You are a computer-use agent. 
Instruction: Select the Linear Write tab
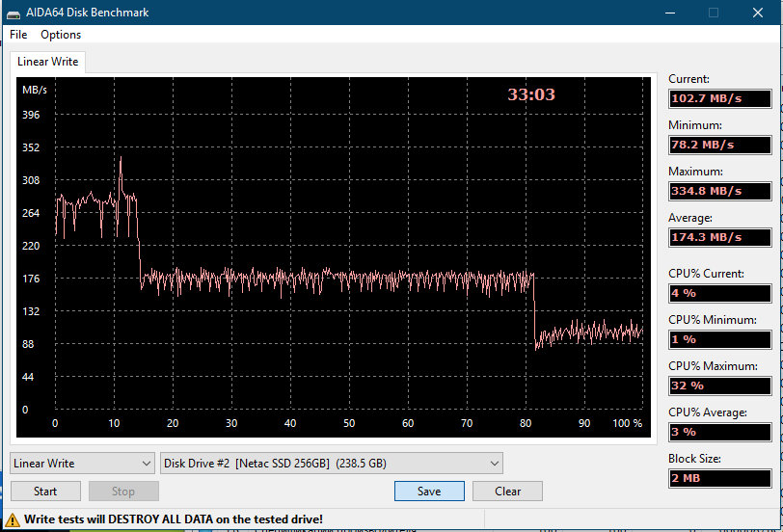click(48, 62)
